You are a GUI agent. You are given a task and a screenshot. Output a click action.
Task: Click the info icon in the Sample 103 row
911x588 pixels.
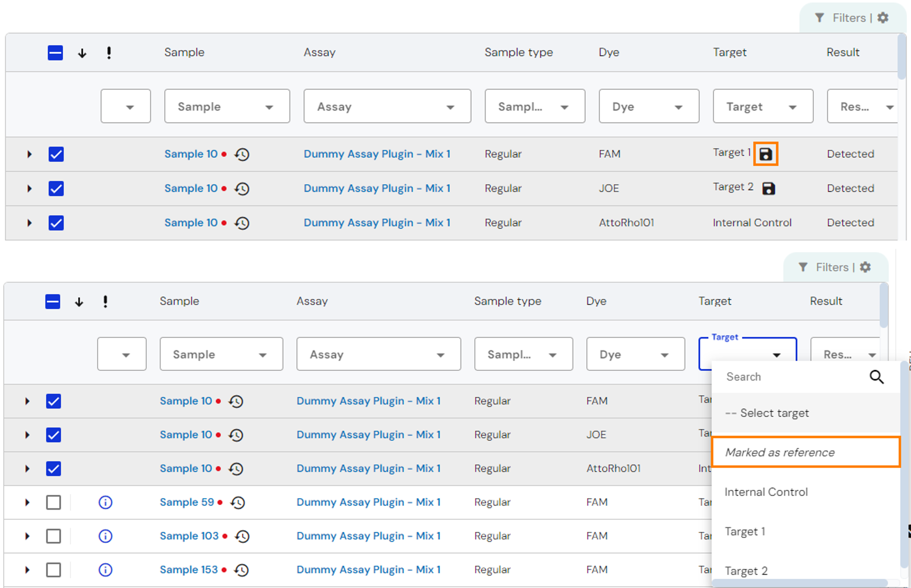pyautogui.click(x=105, y=536)
